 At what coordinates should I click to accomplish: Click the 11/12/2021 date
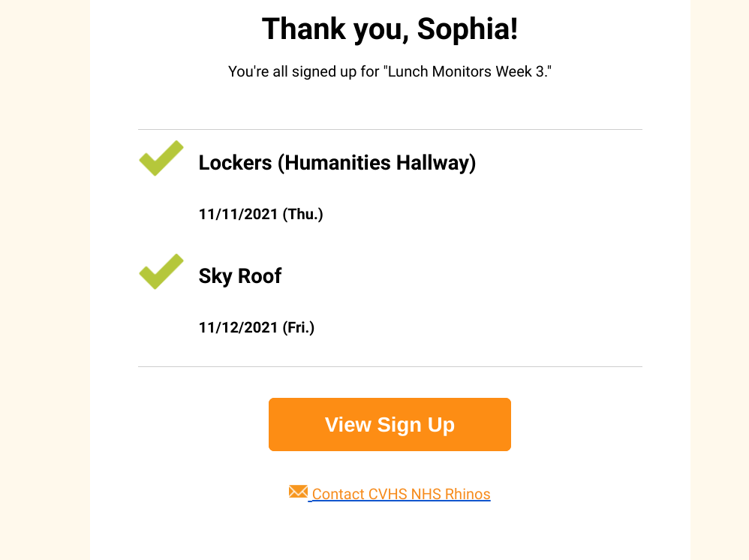[239, 328]
